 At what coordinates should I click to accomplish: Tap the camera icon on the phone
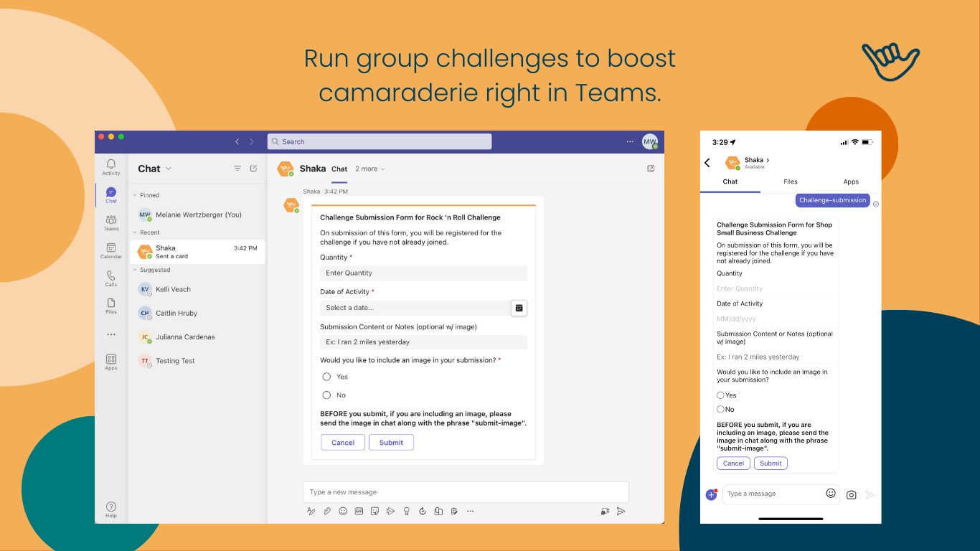pyautogui.click(x=852, y=495)
